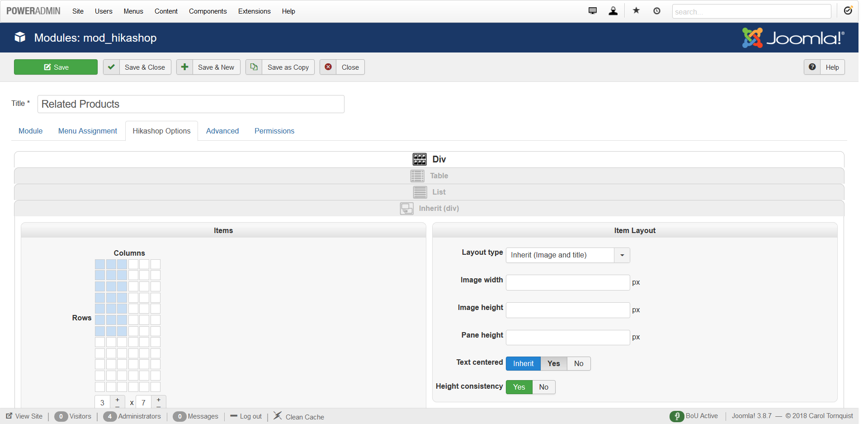Click the Save as Copy button
Viewport: 868px width, 424px height.
pyautogui.click(x=280, y=67)
